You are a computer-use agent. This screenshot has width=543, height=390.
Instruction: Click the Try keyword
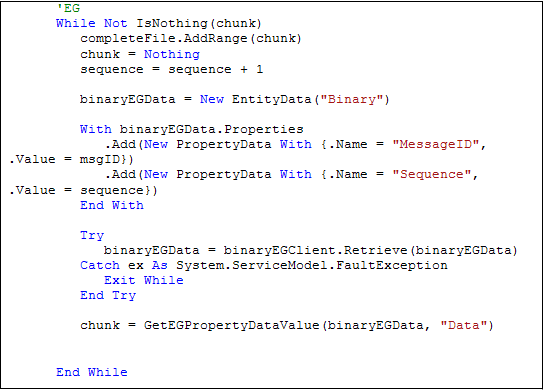pyautogui.click(x=92, y=236)
